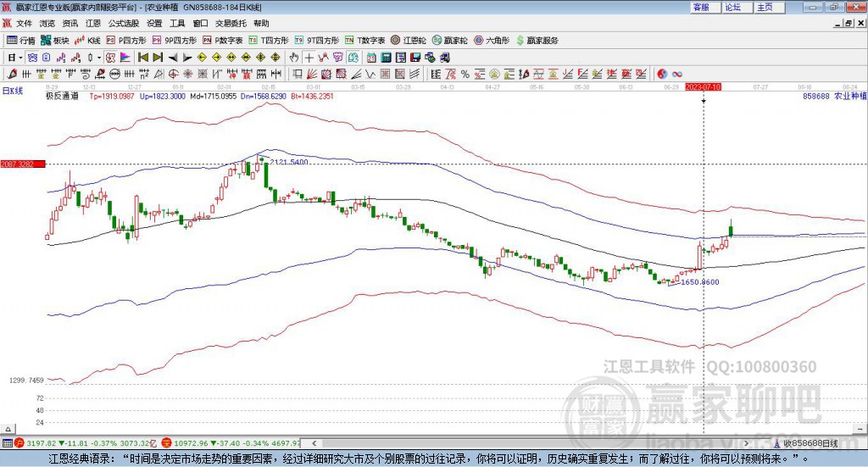Screen dimensions: 868x467
Task: Toggle the highlighted brain-shaped analysis icon
Action: coord(353,58)
